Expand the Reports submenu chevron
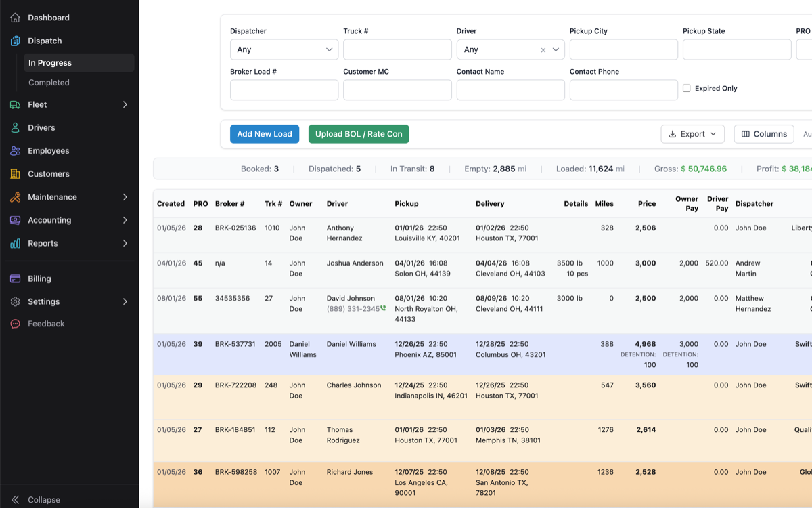 pos(125,243)
